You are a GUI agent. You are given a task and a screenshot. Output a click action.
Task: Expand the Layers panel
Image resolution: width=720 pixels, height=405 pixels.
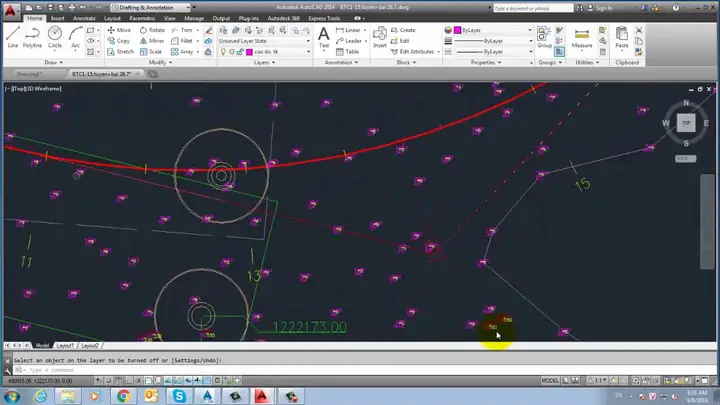click(x=264, y=62)
